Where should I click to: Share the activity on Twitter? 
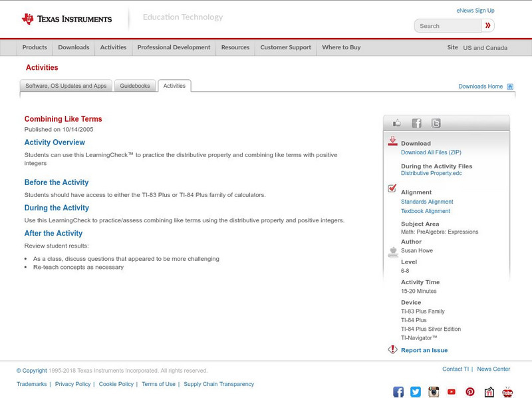click(x=436, y=122)
